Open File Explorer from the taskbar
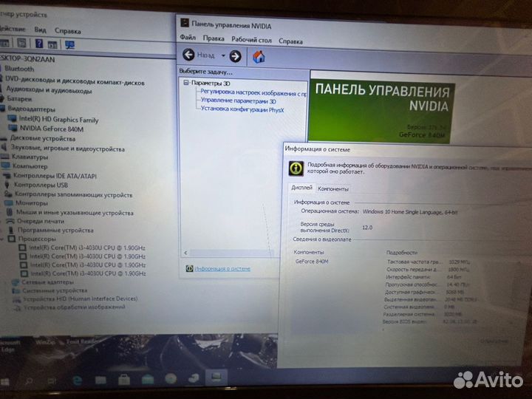Image resolution: width=532 pixels, height=399 pixels. (100, 380)
